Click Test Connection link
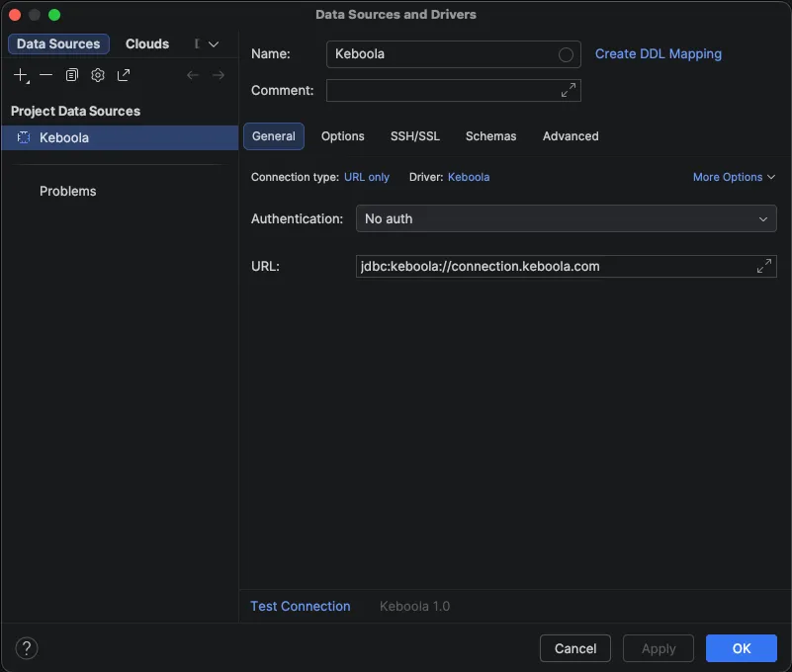 301,606
